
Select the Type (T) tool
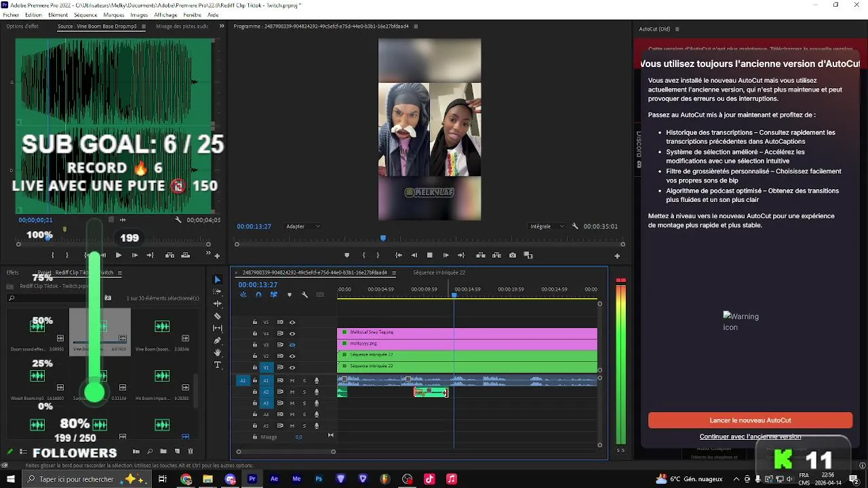218,365
